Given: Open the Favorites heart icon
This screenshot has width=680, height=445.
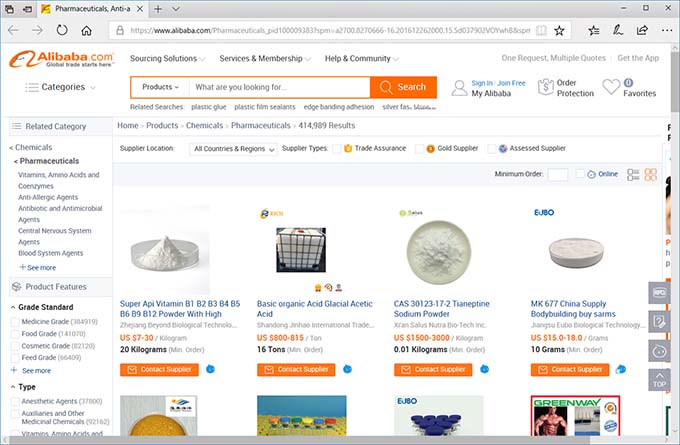Looking at the screenshot, I should pyautogui.click(x=611, y=88).
